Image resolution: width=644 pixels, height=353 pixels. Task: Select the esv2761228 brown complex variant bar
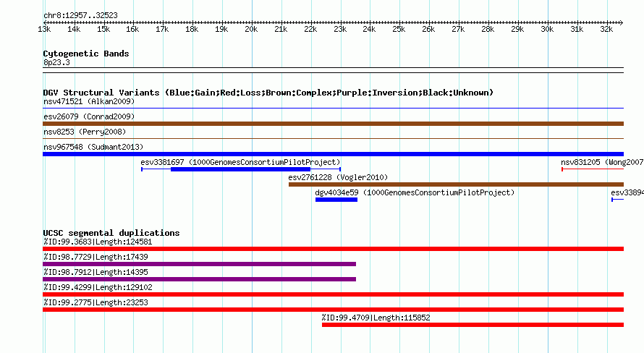457,184
